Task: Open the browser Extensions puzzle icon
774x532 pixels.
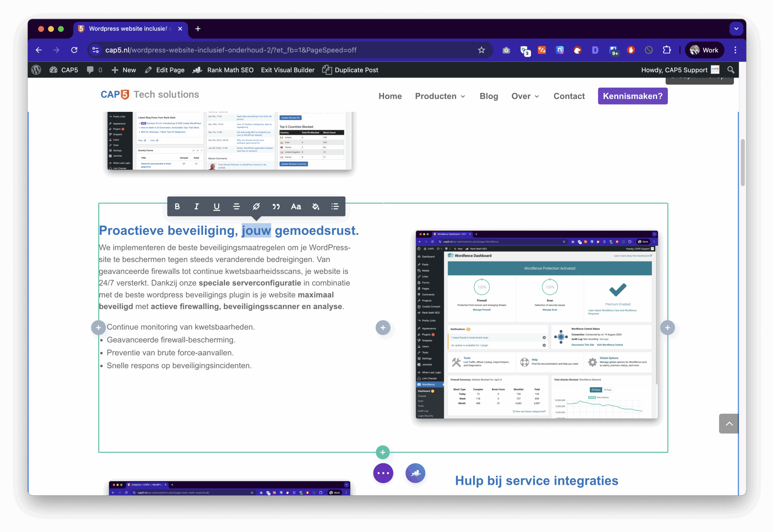Action: (x=667, y=50)
